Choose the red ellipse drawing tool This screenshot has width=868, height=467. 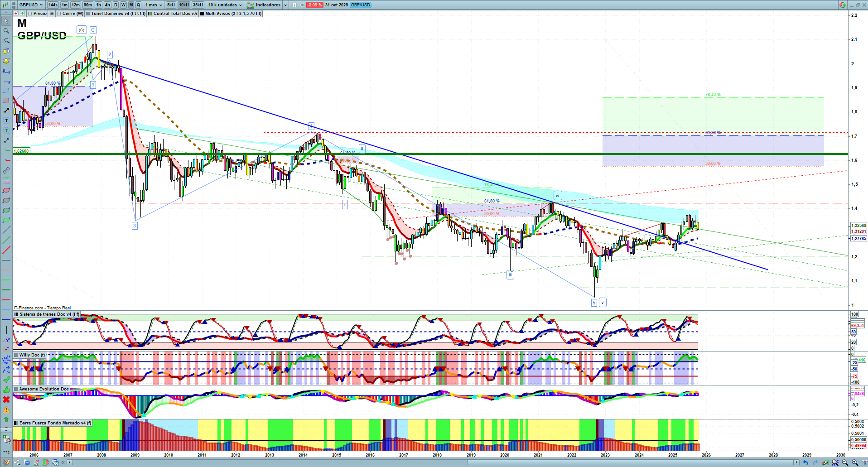[6, 190]
